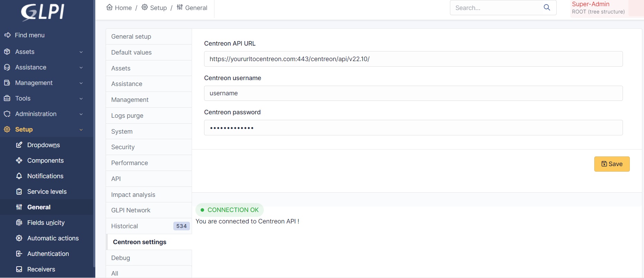
Task: Switch to the Historical tab
Action: [125, 226]
